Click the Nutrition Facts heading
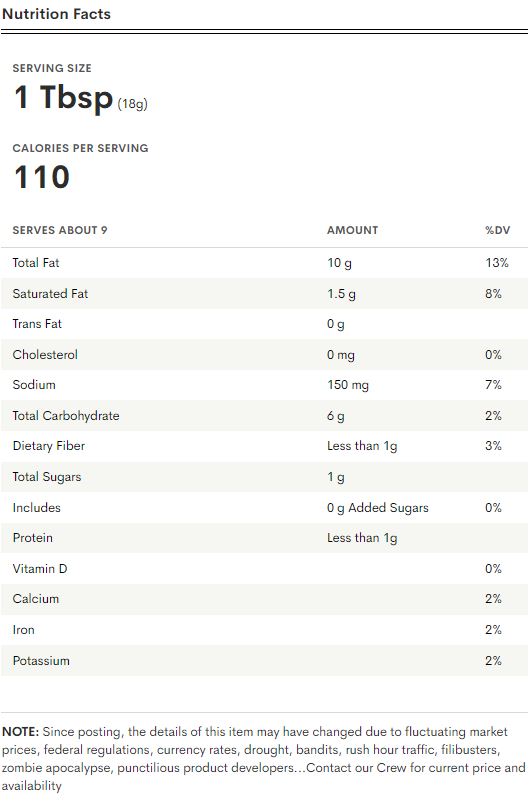The image size is (532, 803). pyautogui.click(x=56, y=14)
